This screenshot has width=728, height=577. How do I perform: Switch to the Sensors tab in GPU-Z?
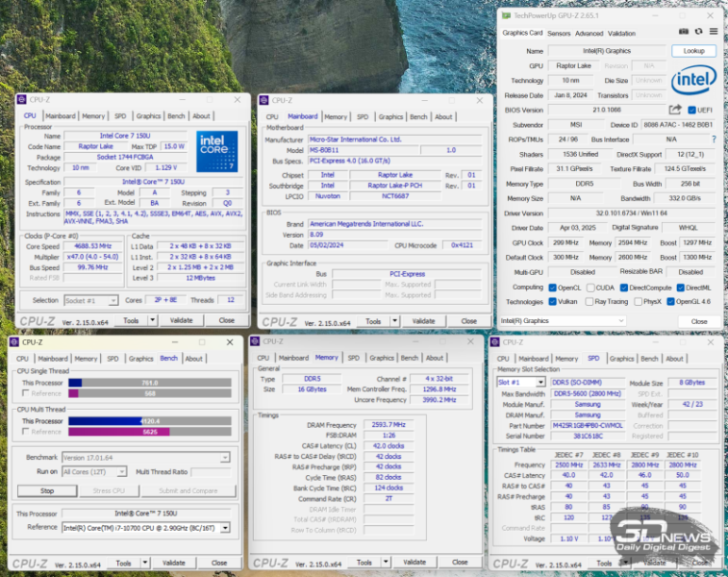tap(559, 34)
